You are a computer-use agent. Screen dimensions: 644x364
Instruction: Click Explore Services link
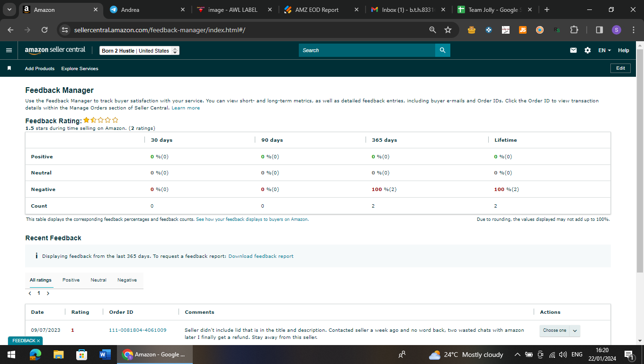pos(80,69)
